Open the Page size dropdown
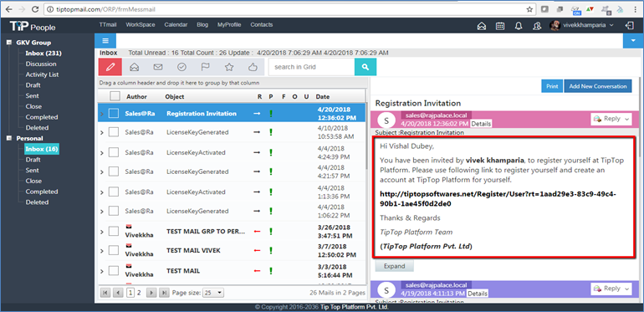The width and height of the screenshot is (644, 312). tap(213, 293)
